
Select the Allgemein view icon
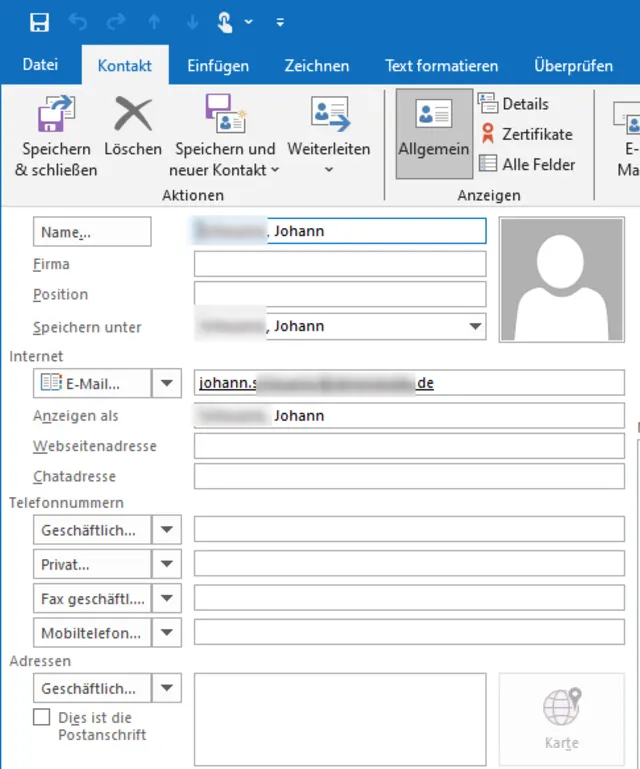(x=433, y=115)
